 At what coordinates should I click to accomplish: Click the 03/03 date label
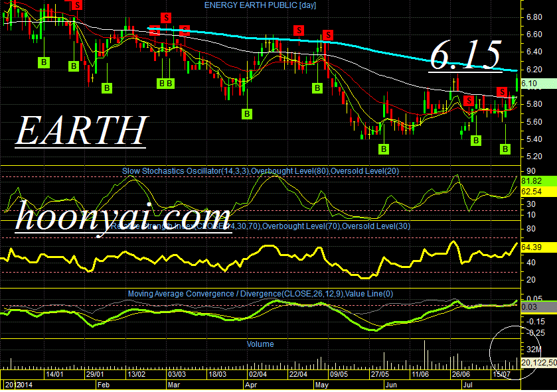click(x=177, y=374)
